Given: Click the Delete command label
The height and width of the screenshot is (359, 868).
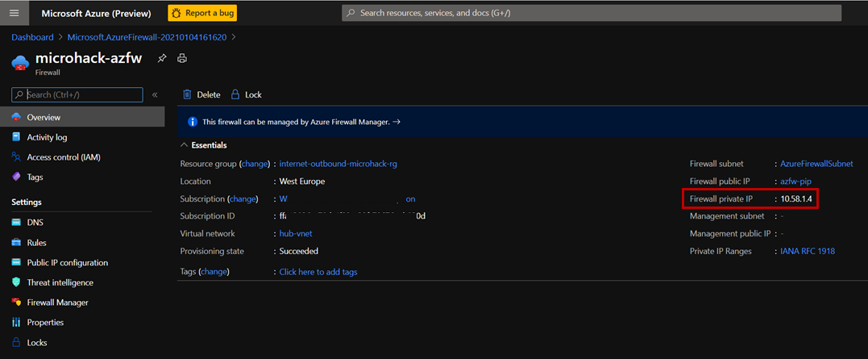Looking at the screenshot, I should (x=209, y=94).
